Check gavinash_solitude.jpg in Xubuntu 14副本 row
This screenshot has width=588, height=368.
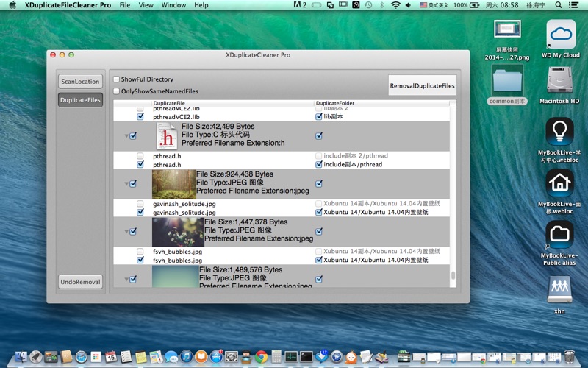(x=140, y=204)
